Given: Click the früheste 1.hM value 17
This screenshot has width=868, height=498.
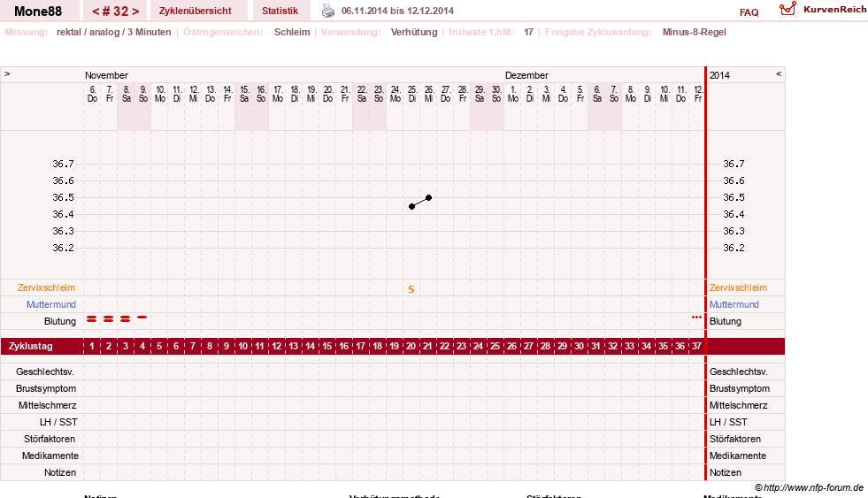Looking at the screenshot, I should click(528, 32).
